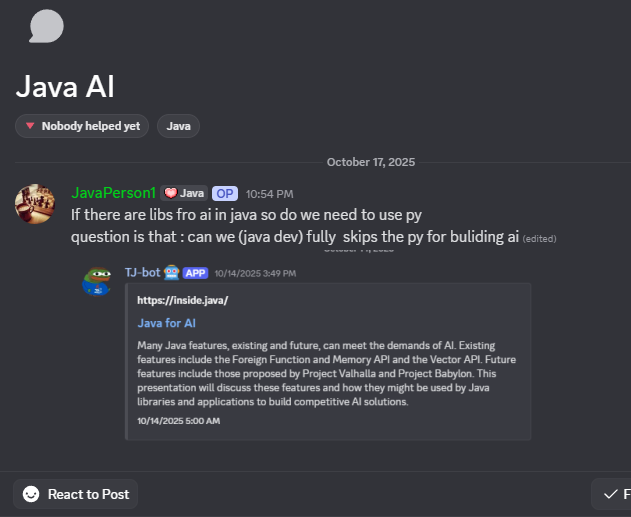Open the Java for AI embed title link
The image size is (631, 517).
(166, 323)
